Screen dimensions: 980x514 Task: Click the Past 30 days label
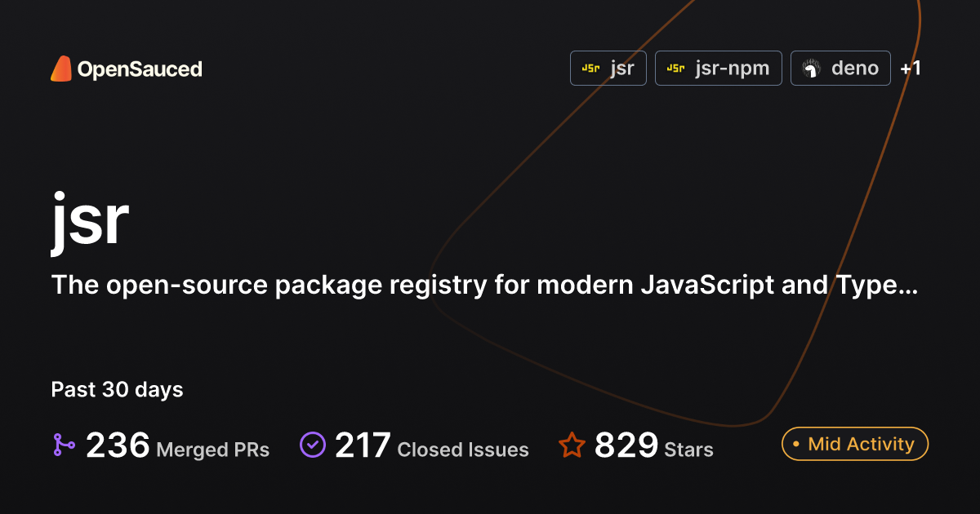click(117, 390)
